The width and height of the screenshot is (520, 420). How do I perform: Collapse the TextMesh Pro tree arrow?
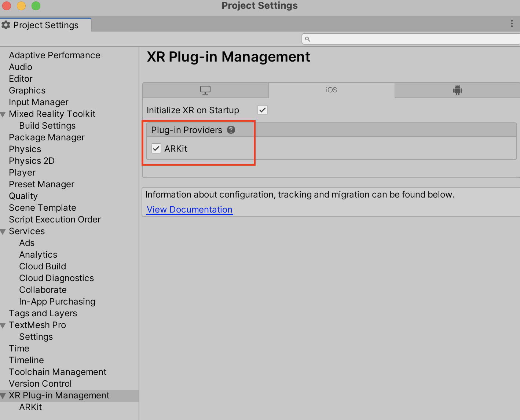(x=3, y=325)
